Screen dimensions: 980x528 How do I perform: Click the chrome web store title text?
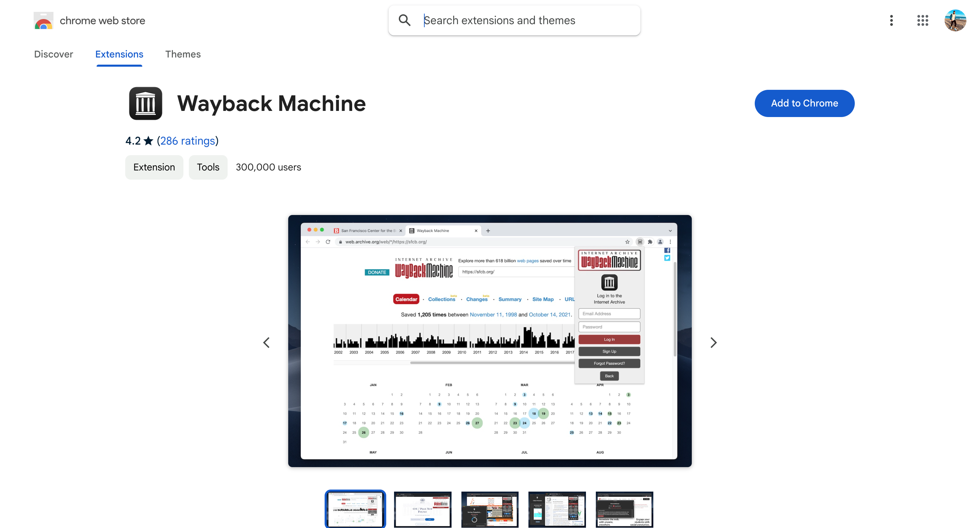102,20
